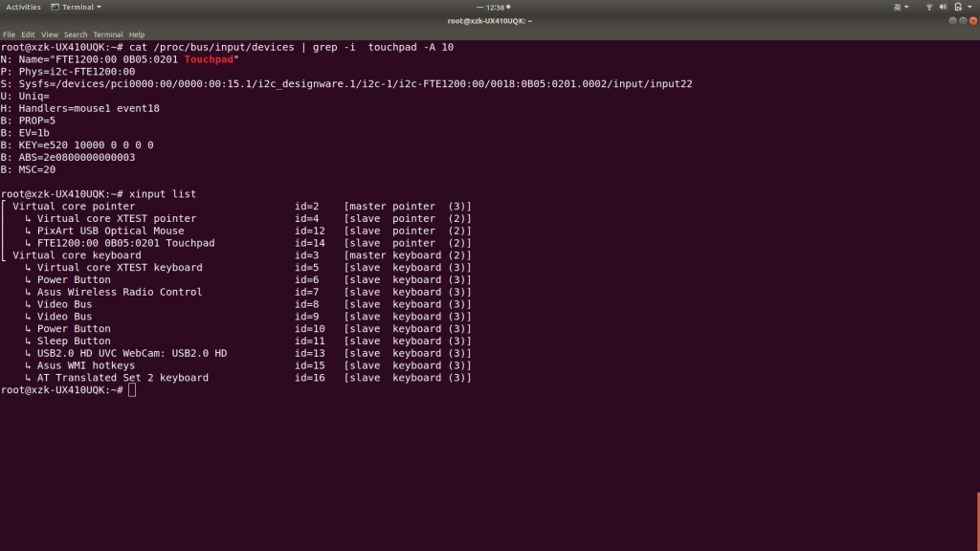Open the input method language indicator
Viewport: 980px width, 551px height.
click(x=902, y=8)
